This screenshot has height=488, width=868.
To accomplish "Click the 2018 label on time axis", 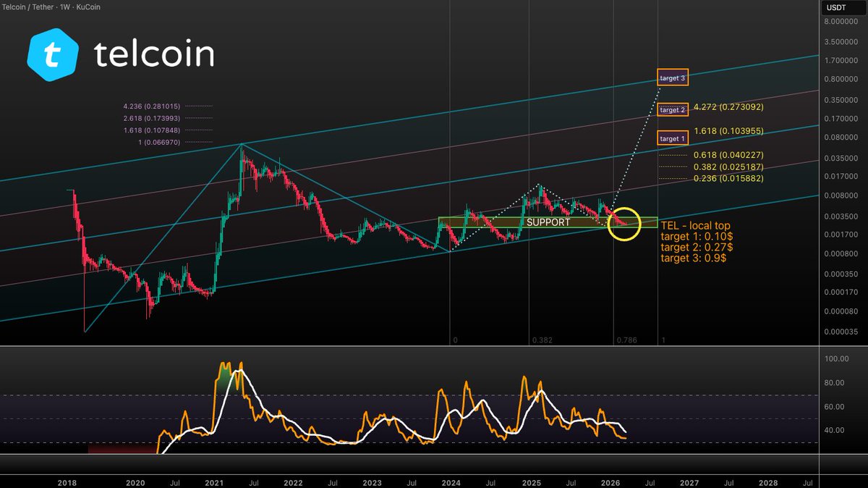I will 67,482.
